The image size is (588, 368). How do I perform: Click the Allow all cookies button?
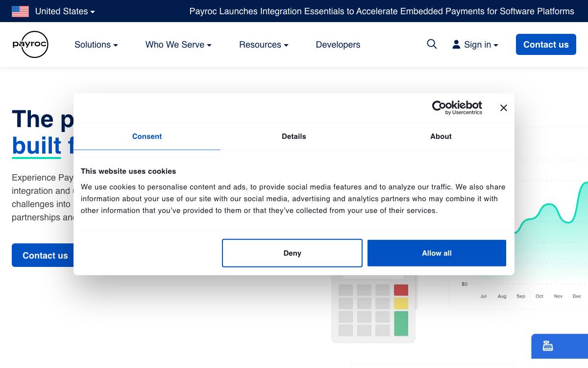(437, 253)
